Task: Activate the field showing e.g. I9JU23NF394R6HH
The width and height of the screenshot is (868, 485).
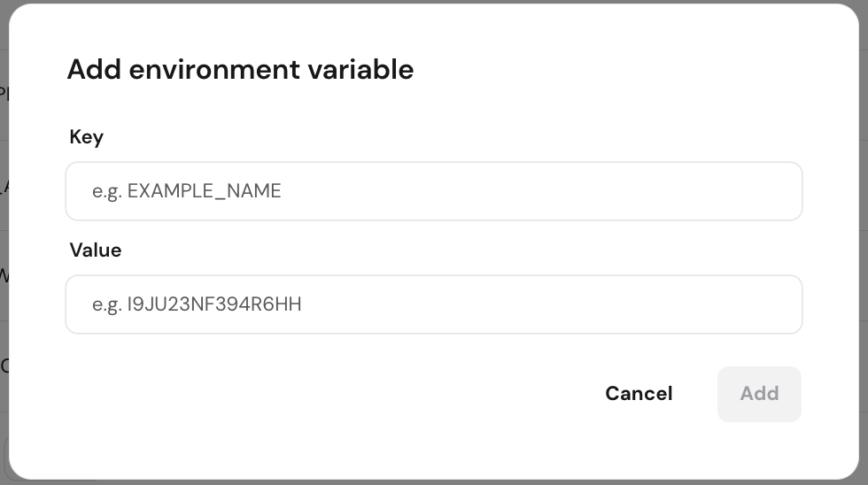Action: click(433, 304)
